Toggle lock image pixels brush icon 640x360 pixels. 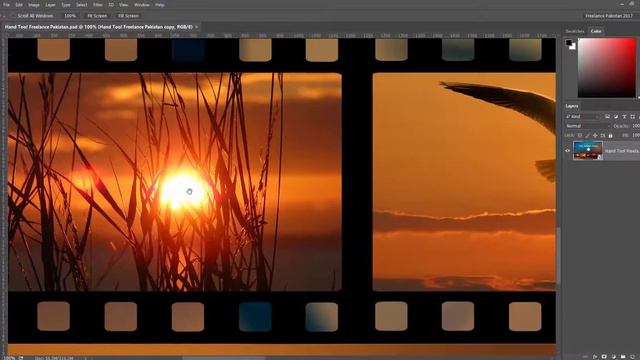[x=587, y=136]
